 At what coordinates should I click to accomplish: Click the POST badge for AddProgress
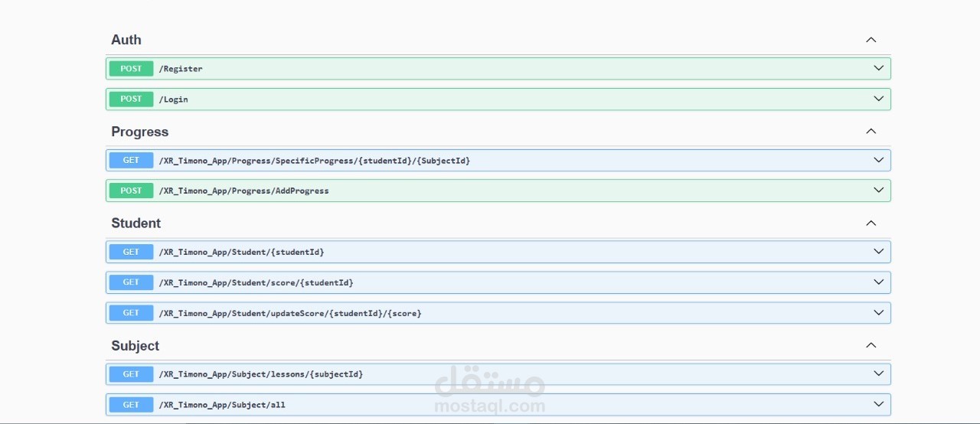pos(131,191)
